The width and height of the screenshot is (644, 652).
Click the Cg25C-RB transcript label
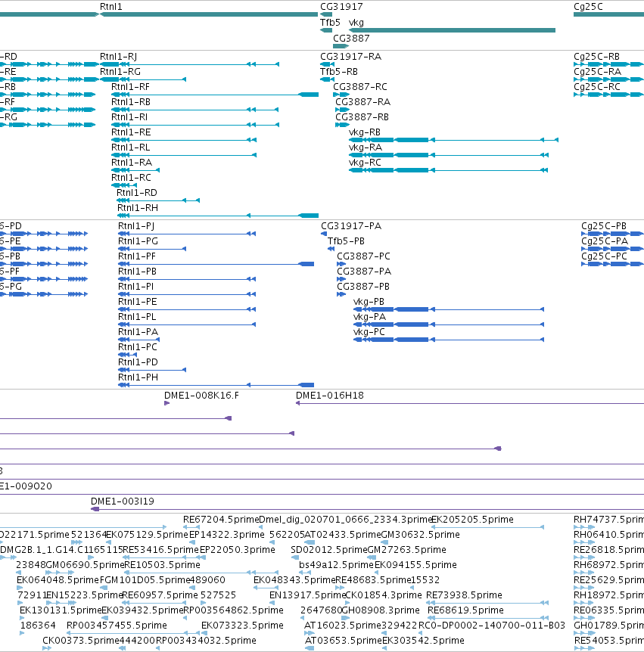596,57
